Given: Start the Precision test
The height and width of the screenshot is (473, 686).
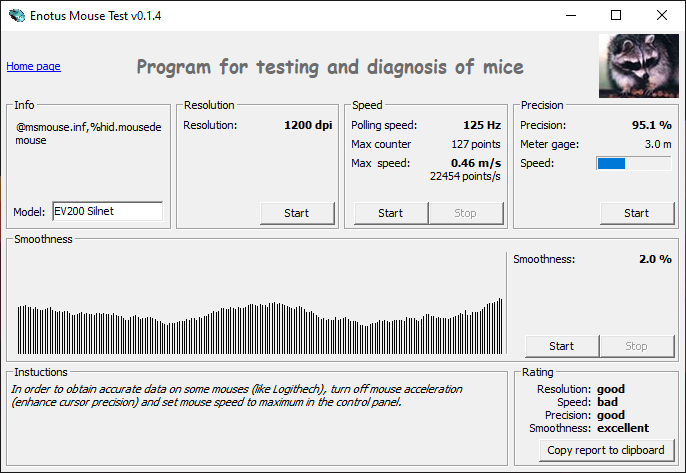Looking at the screenshot, I should click(637, 213).
